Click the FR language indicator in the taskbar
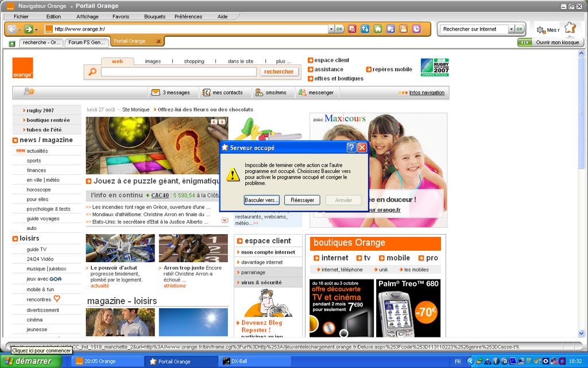The height and width of the screenshot is (368, 588). [x=458, y=361]
